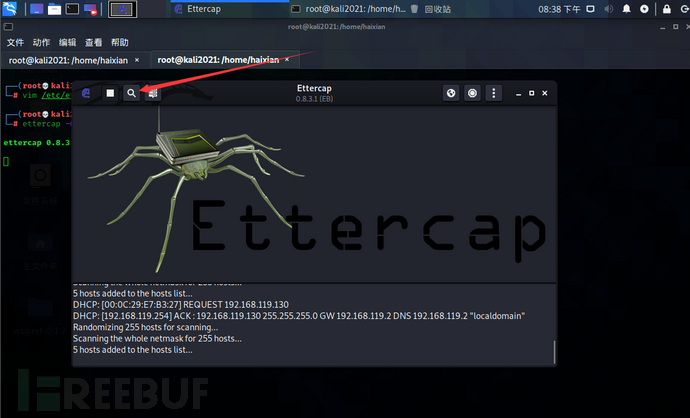Close the Ettercap window
690x418 pixels.
point(545,93)
